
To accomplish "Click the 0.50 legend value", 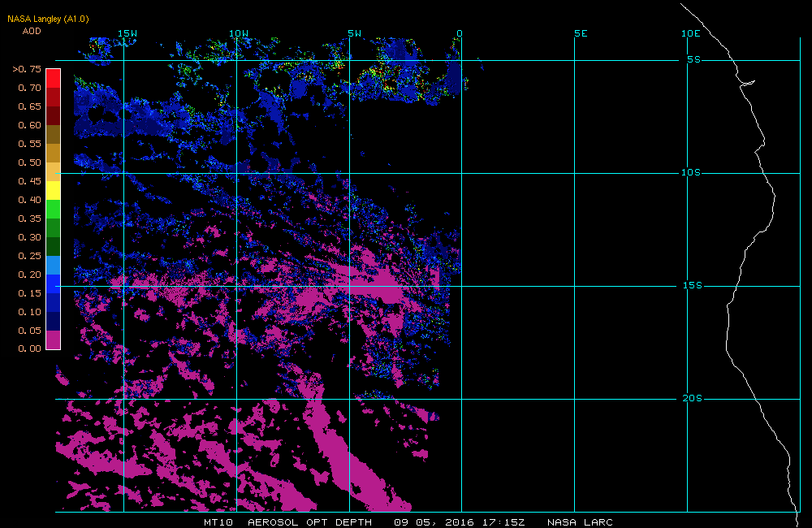I will pos(29,162).
